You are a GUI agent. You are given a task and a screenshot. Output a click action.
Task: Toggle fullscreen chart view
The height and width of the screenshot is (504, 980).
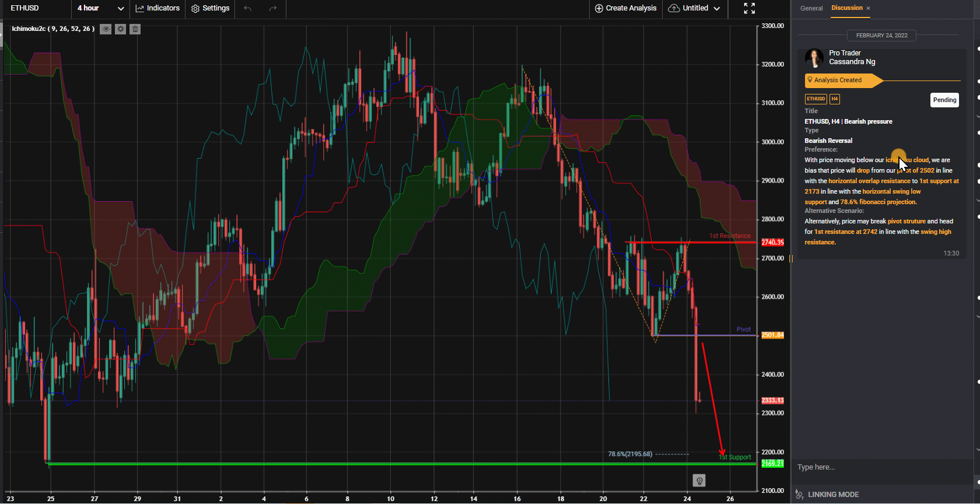point(750,8)
